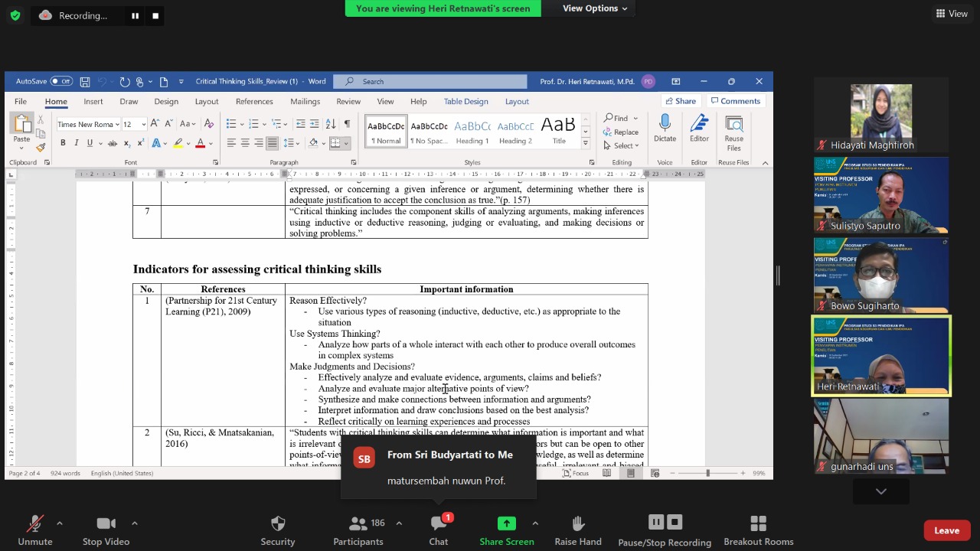Expand the participant video list chevron
The image size is (980, 551).
pos(880,491)
